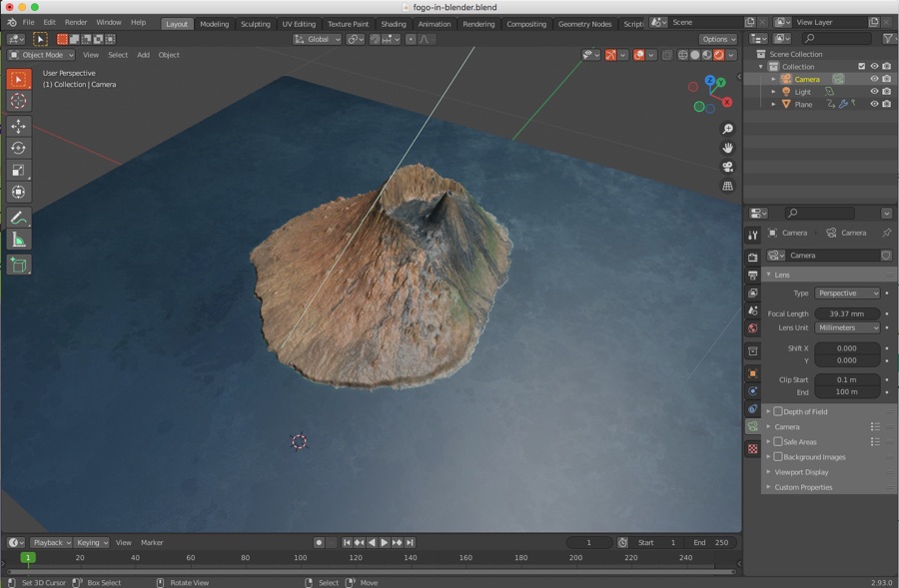The width and height of the screenshot is (899, 588).
Task: Switch to the Sculpting workspace tab
Action: [x=255, y=24]
